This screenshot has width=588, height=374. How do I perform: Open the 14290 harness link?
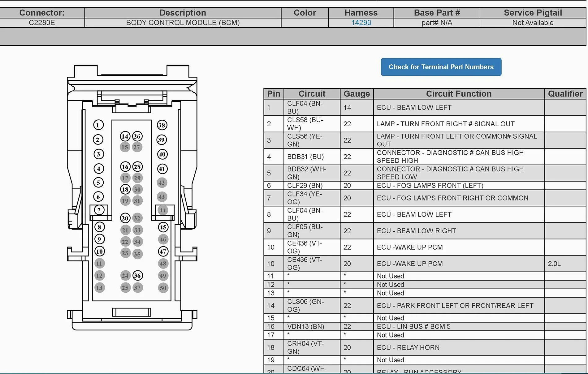(361, 23)
